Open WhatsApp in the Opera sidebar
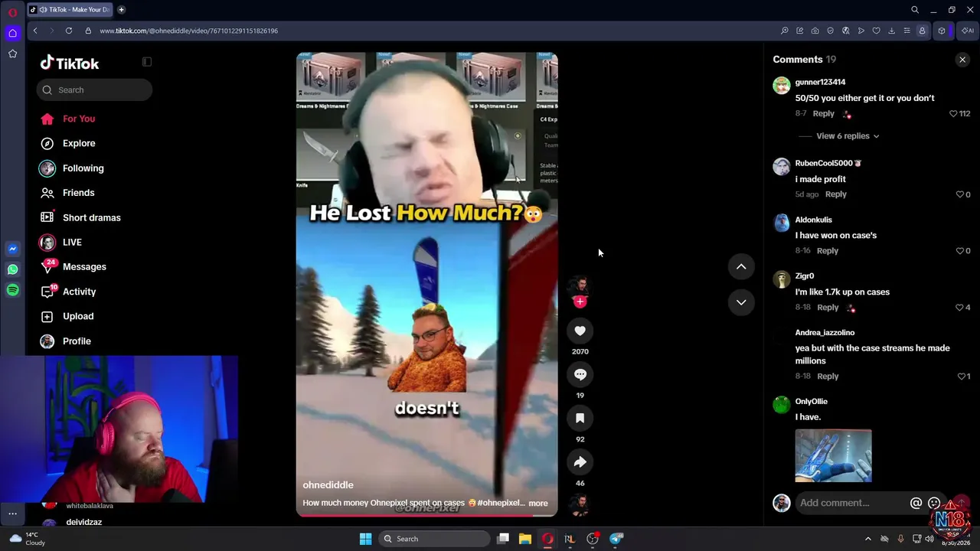 pyautogui.click(x=12, y=269)
